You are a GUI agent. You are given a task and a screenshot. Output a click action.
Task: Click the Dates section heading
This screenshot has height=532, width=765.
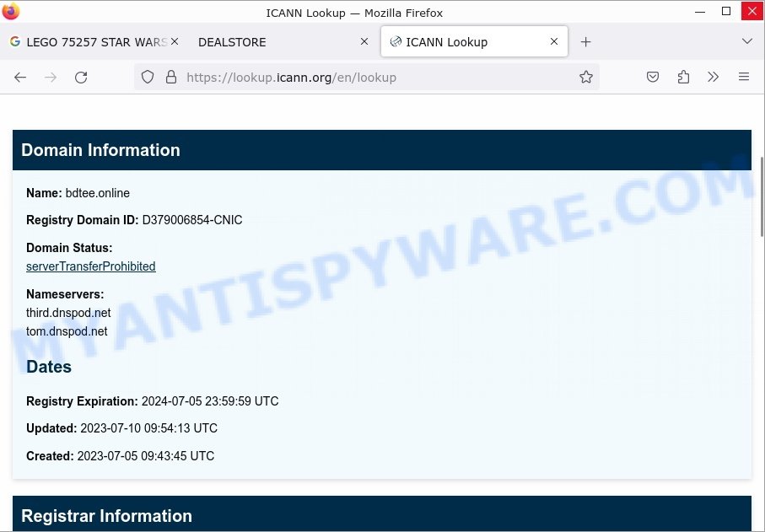click(49, 367)
